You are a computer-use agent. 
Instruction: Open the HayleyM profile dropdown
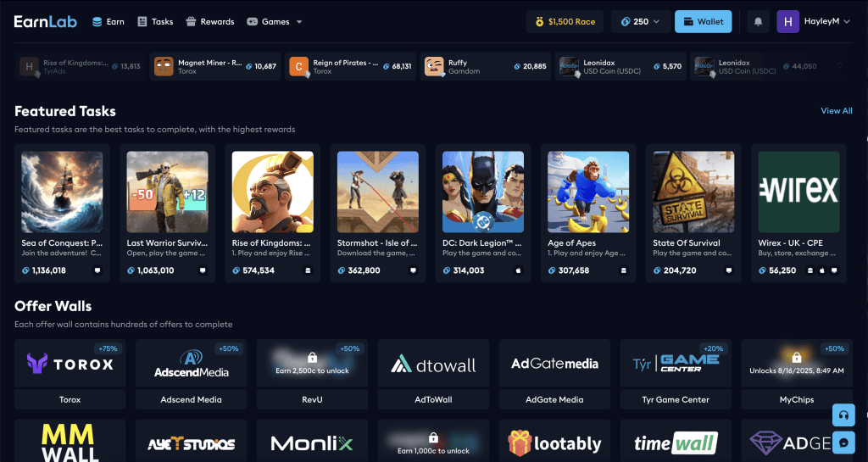[814, 21]
